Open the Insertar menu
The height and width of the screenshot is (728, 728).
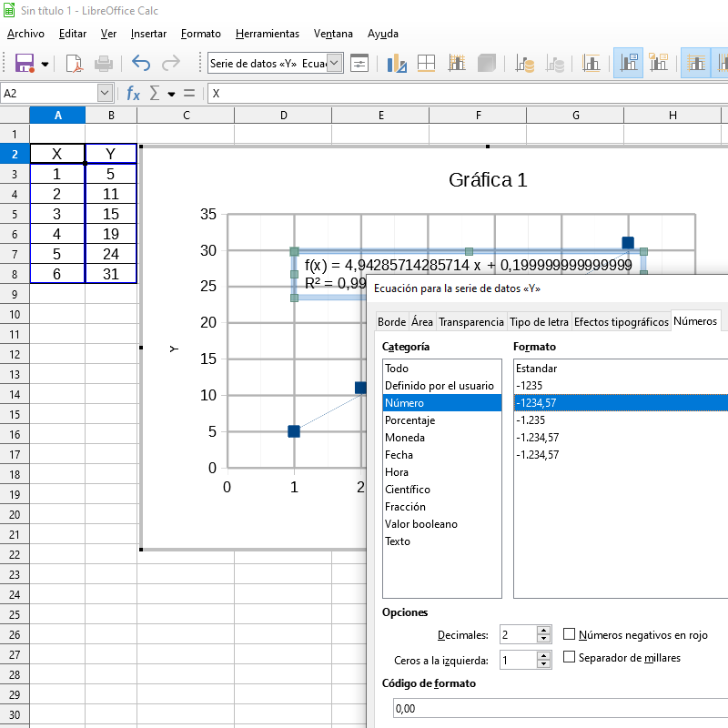(148, 34)
